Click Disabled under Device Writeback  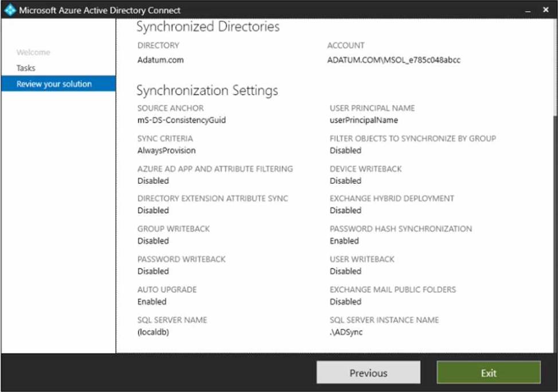pyautogui.click(x=345, y=181)
